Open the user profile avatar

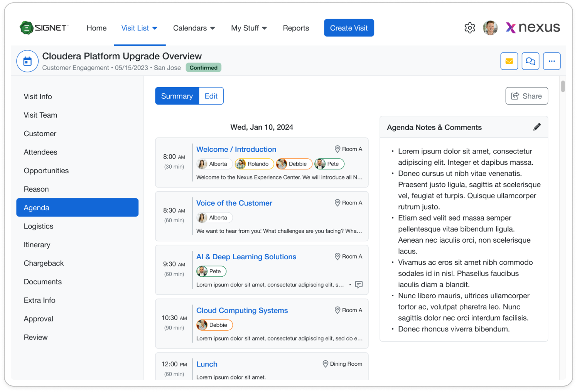[x=490, y=28]
